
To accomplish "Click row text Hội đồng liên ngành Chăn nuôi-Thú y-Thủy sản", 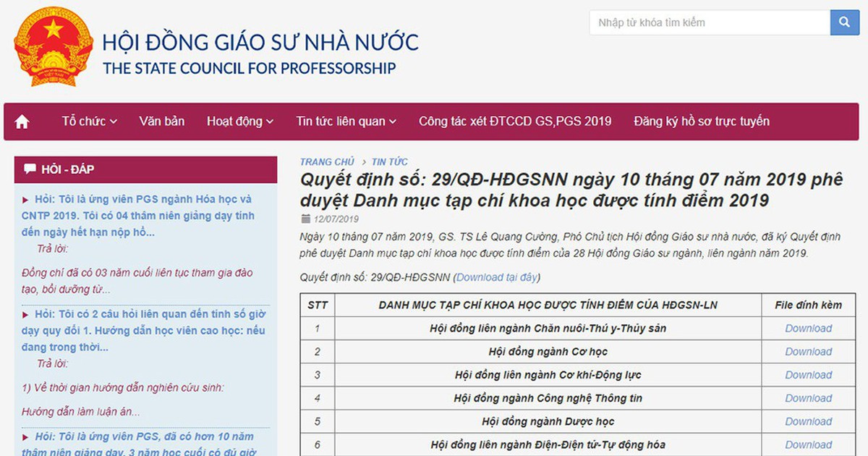I will [548, 329].
